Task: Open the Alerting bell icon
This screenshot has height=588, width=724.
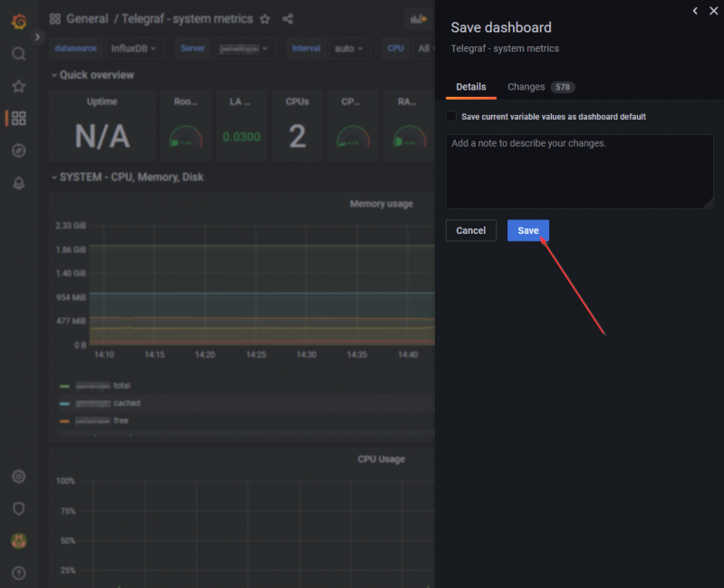Action: click(x=18, y=183)
